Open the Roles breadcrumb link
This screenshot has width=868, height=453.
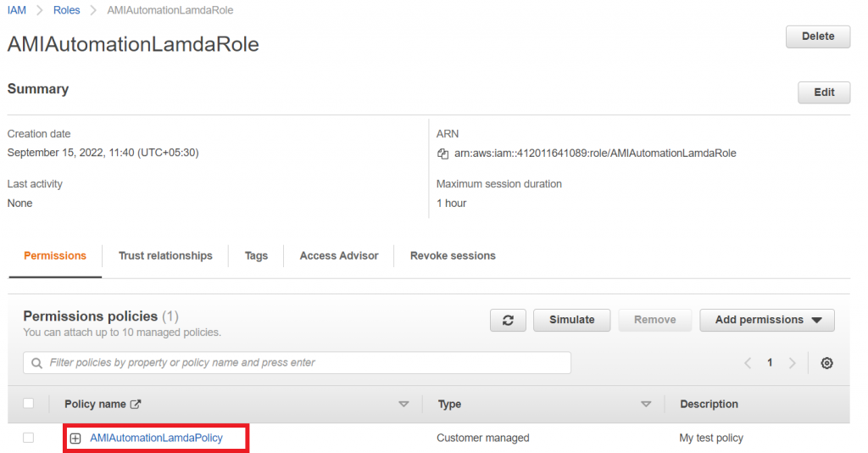66,10
